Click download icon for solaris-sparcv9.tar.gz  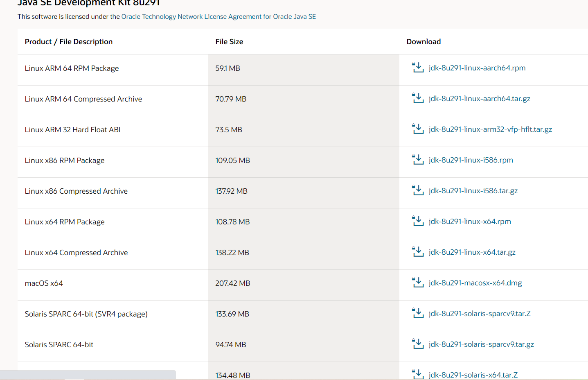point(418,344)
